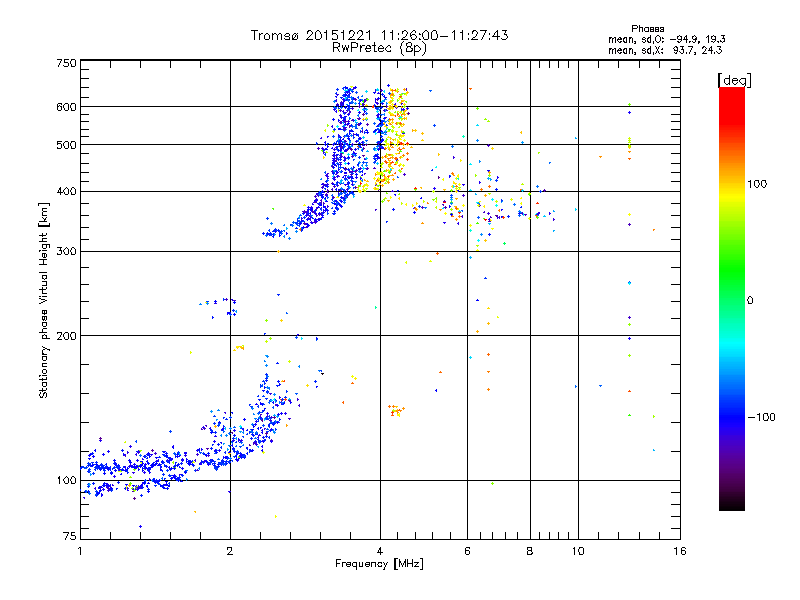This screenshot has height=600, width=800.
Task: Click 'Stationary phase Virtual Height [km]' axis title
Action: click(x=44, y=300)
